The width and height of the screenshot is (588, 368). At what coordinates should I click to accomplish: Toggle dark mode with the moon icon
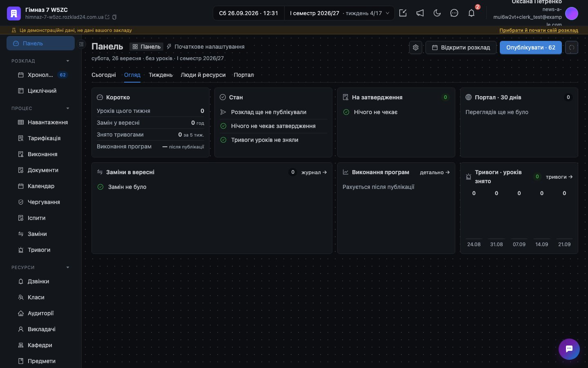(437, 13)
